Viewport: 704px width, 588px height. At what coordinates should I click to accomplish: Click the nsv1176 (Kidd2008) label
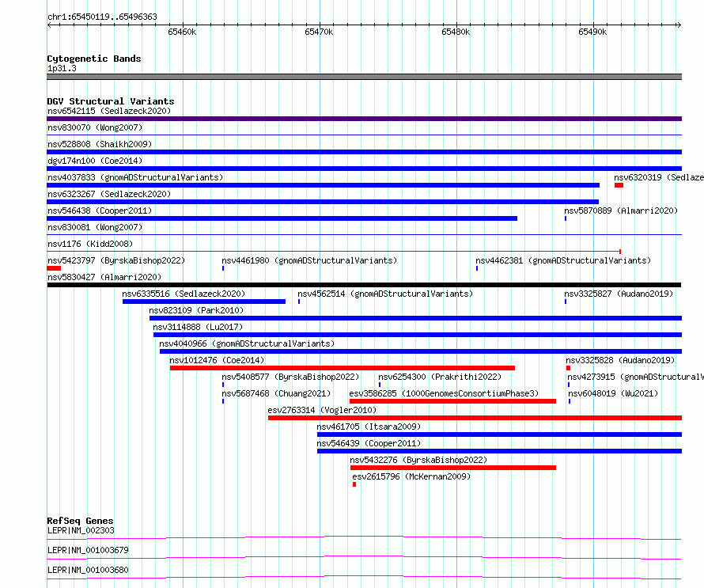pyautogui.click(x=90, y=244)
